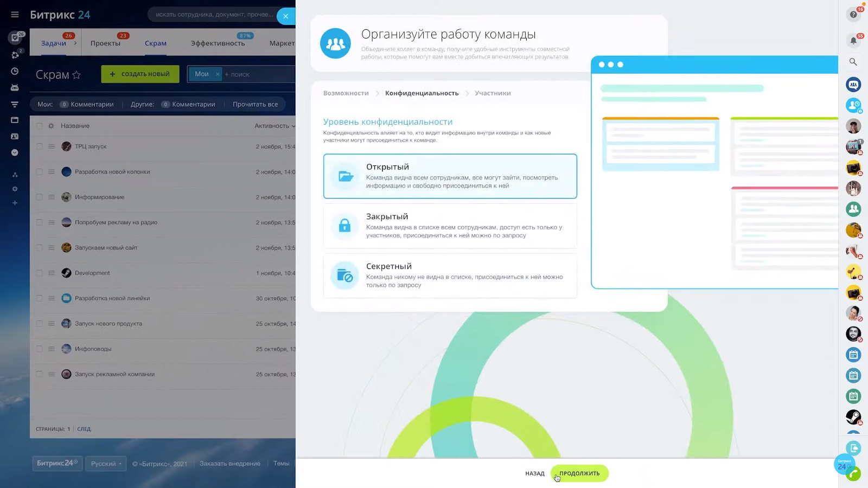This screenshot has width=868, height=488.
Task: Expand more items in left sidebar
Action: pos(15,153)
